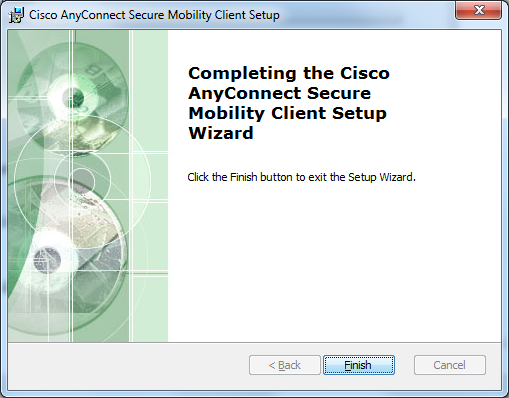Click 'Mobility Client Setup' heading line
509x398 pixels.
tap(287, 113)
